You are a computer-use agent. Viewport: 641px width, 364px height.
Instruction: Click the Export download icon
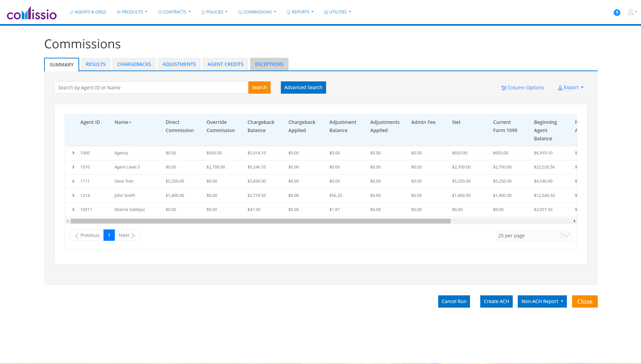point(560,88)
